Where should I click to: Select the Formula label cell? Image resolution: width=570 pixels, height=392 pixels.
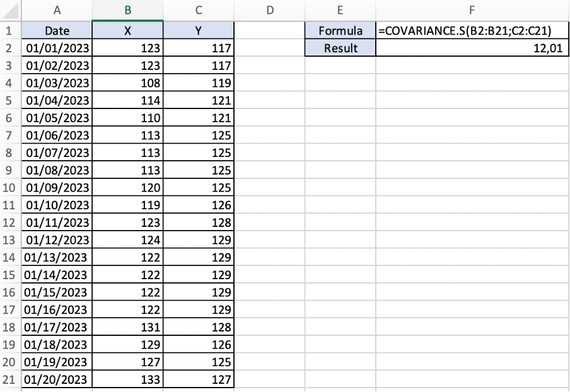coord(340,30)
